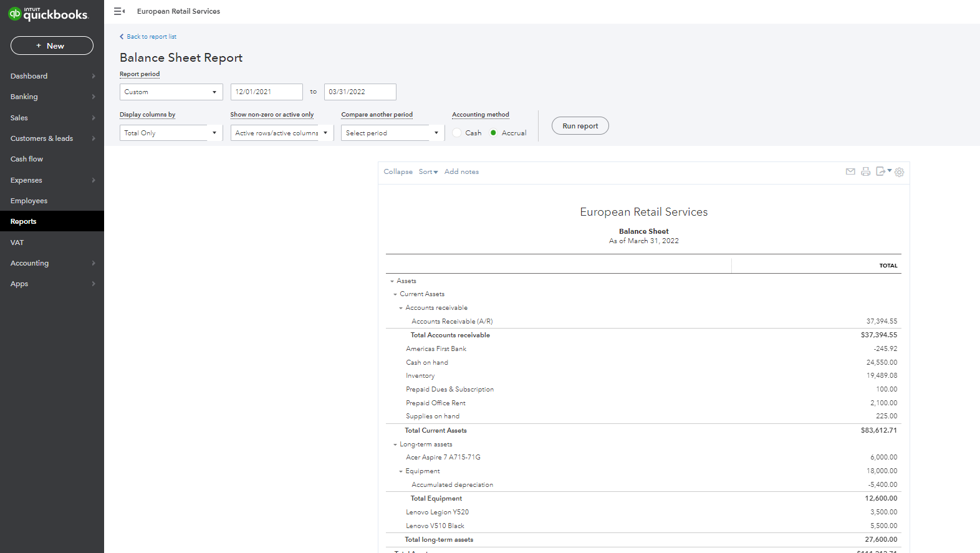Viewport: 980px width, 553px height.
Task: Expand the Dashboard submenu chevron
Action: click(x=94, y=76)
